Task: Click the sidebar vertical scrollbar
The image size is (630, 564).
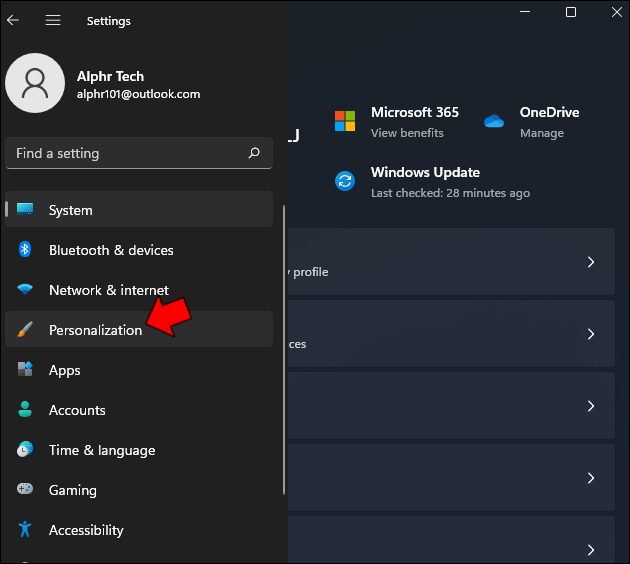Action: [285, 350]
